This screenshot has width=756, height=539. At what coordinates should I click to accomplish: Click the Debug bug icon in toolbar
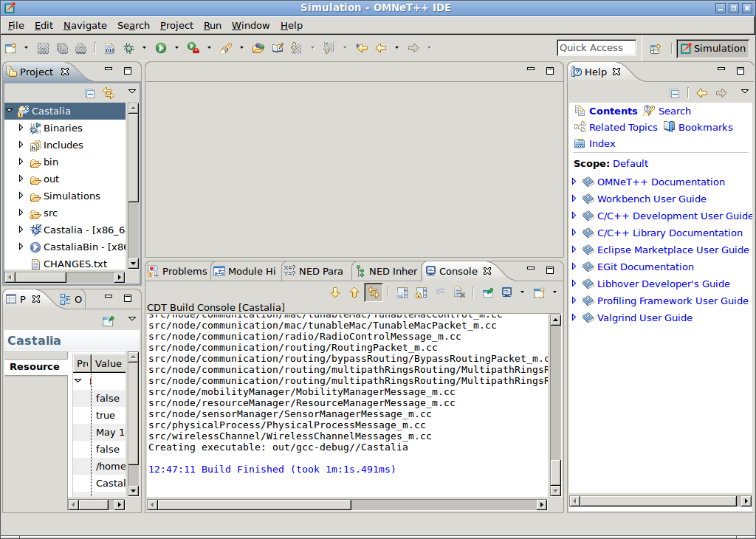pyautogui.click(x=128, y=48)
